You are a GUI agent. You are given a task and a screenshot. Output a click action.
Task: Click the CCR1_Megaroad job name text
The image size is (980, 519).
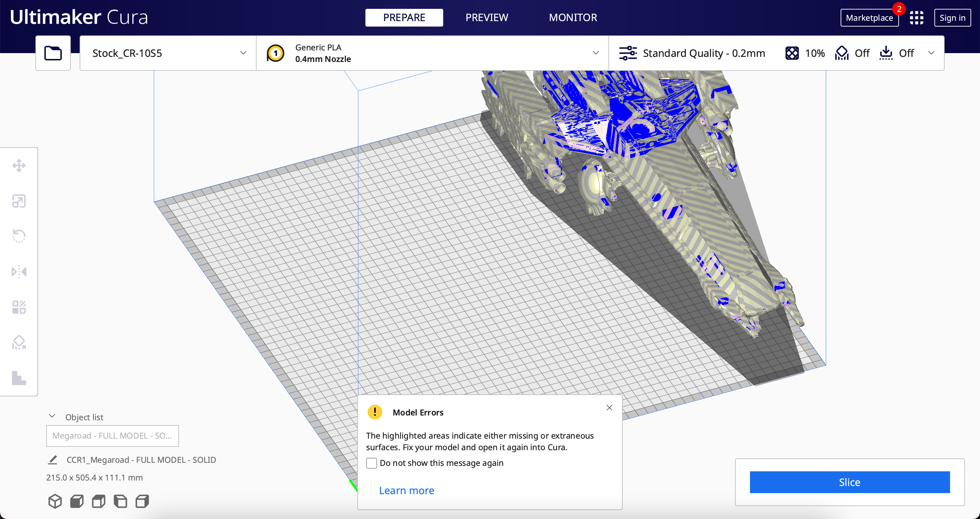click(141, 460)
